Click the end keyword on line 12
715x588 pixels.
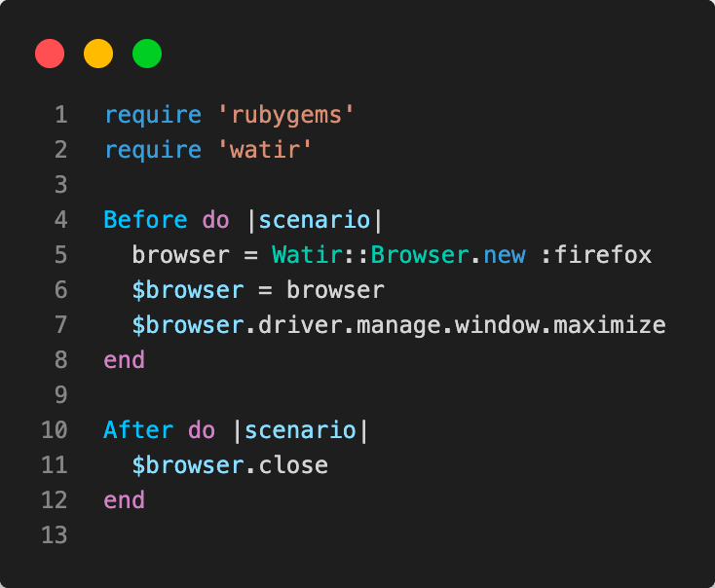coord(124,500)
